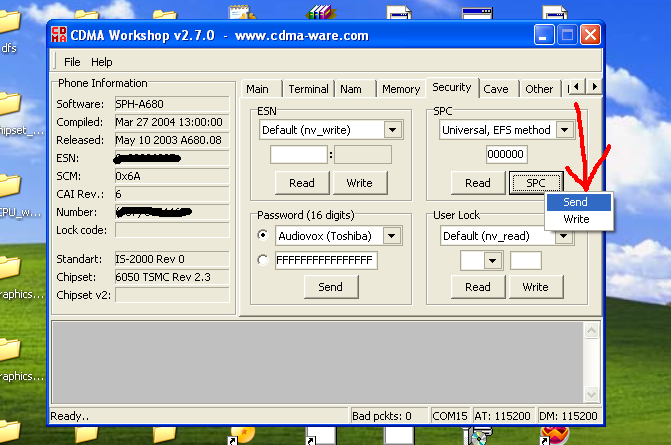671x445 pixels.
Task: Click the DM: 115200 status bar entry
Action: tap(568, 416)
